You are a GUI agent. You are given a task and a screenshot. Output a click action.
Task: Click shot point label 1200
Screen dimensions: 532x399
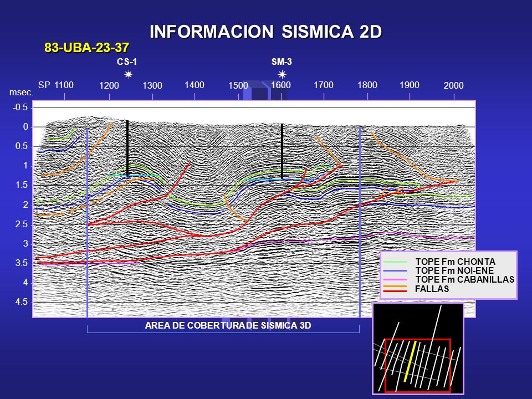pyautogui.click(x=109, y=85)
